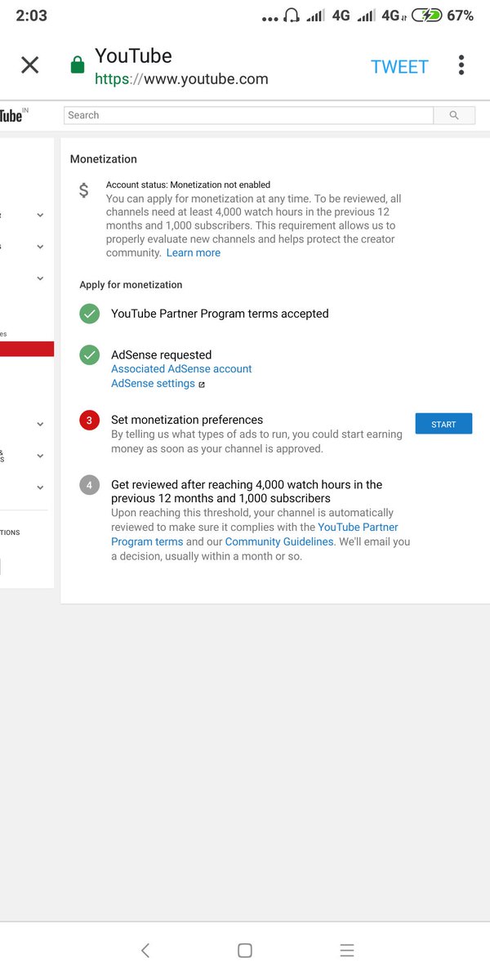Open the Learn more link

[x=194, y=253]
